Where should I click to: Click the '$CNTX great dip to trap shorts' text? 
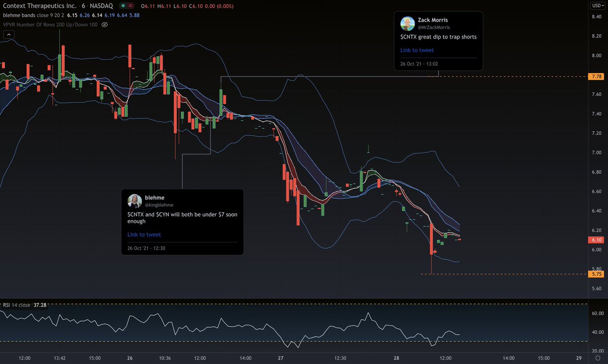pos(438,36)
